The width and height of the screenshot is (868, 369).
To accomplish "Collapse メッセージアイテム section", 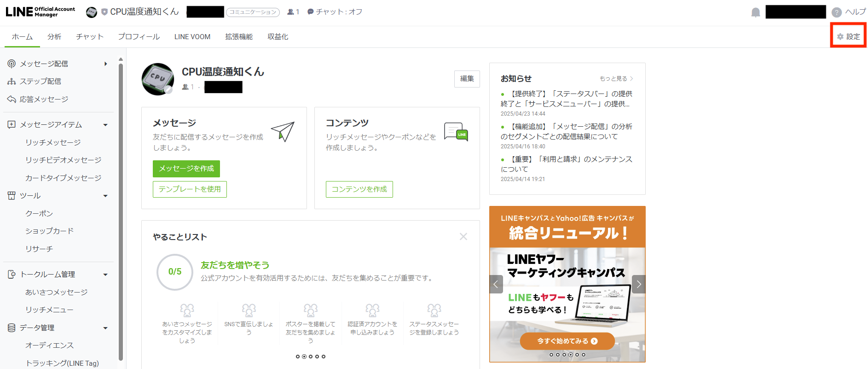I will point(105,125).
